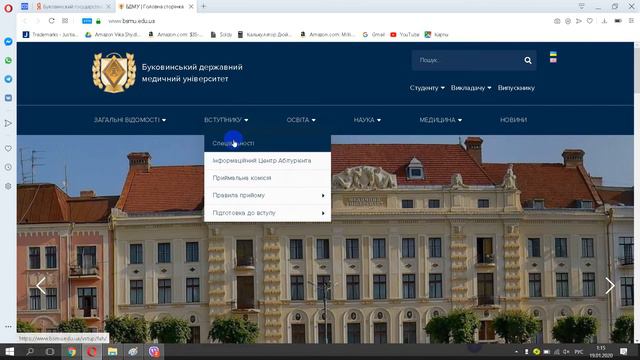This screenshot has width=640, height=360.
Task: Open the Карты bookmark
Action: [x=436, y=35]
